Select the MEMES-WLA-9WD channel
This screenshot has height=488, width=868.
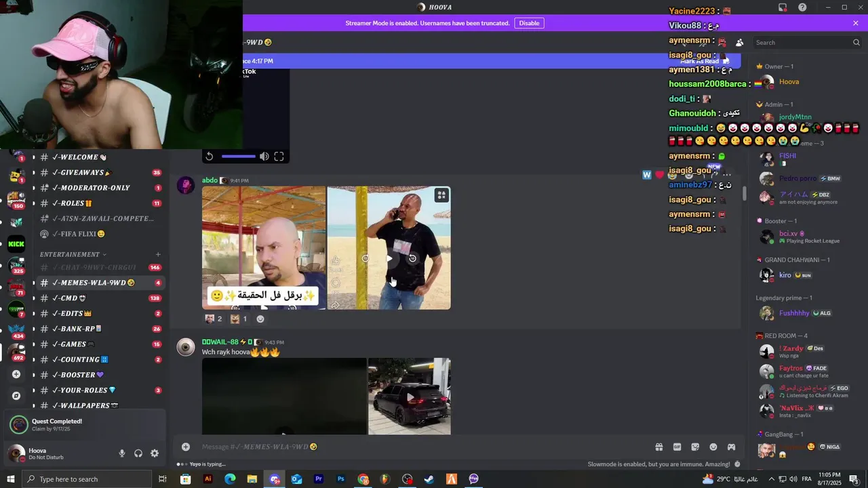pos(99,283)
